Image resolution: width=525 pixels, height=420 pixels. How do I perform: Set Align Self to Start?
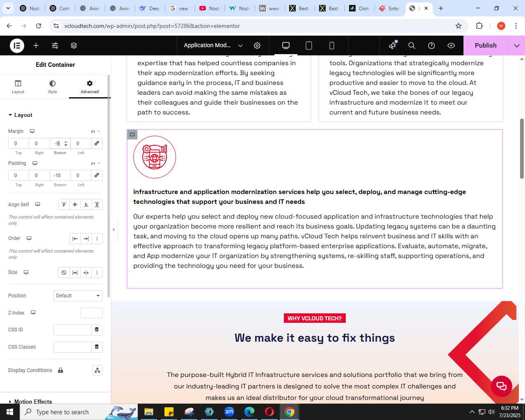(64, 204)
